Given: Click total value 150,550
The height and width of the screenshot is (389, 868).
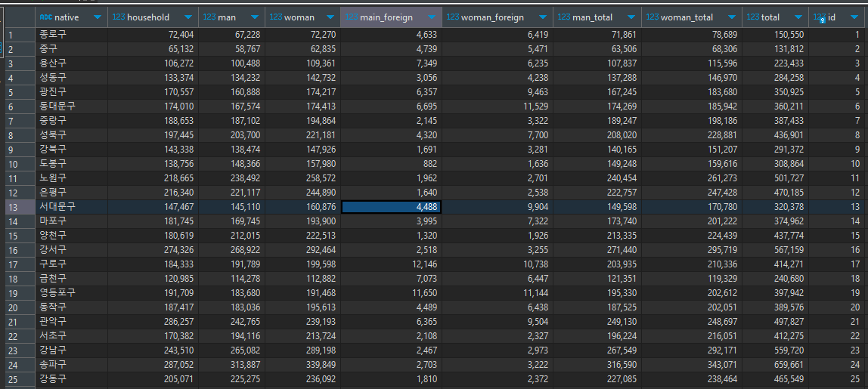Looking at the screenshot, I should click(x=775, y=34).
